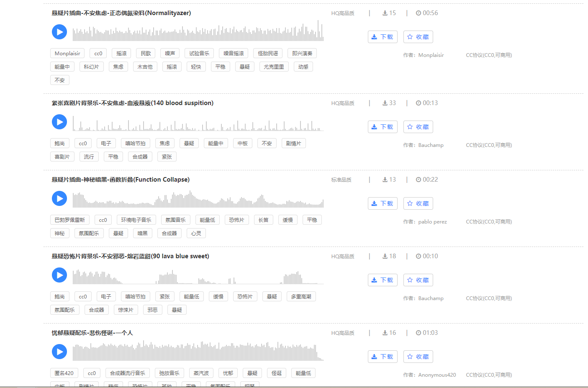
Task: Click the 标准品质 quality label
Action: (342, 180)
